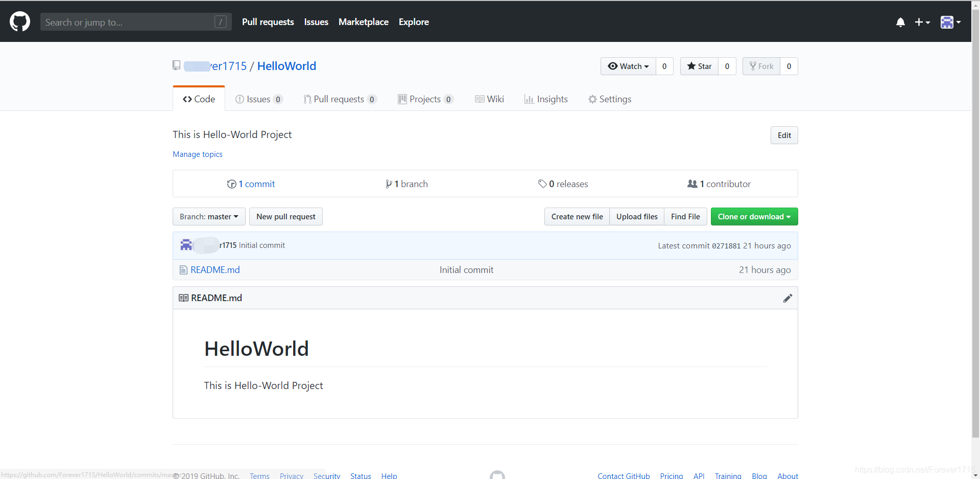View the 1 contributor link
Image resolution: width=980 pixels, height=479 pixels.
(719, 184)
